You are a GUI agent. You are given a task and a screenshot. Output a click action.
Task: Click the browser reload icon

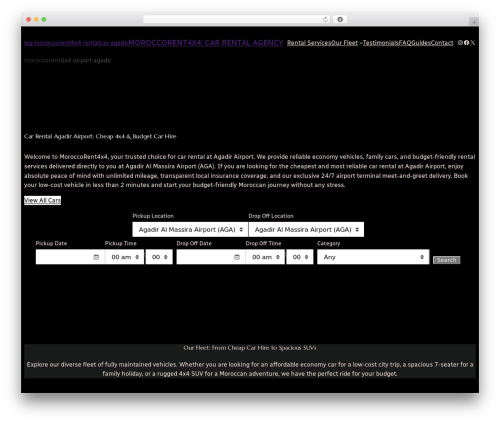(325, 19)
